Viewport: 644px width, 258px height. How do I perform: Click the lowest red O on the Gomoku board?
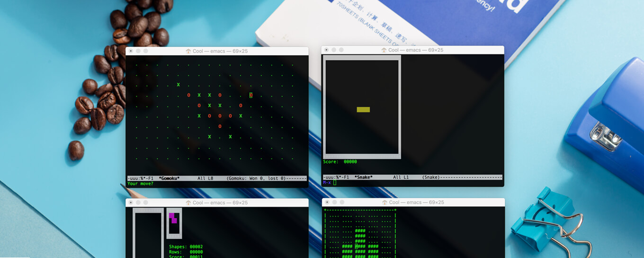[220, 126]
